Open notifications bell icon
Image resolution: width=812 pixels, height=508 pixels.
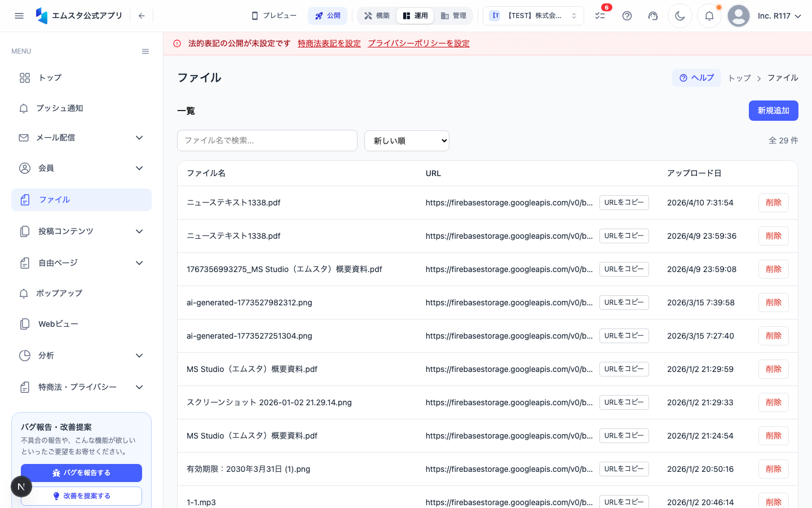coord(709,16)
